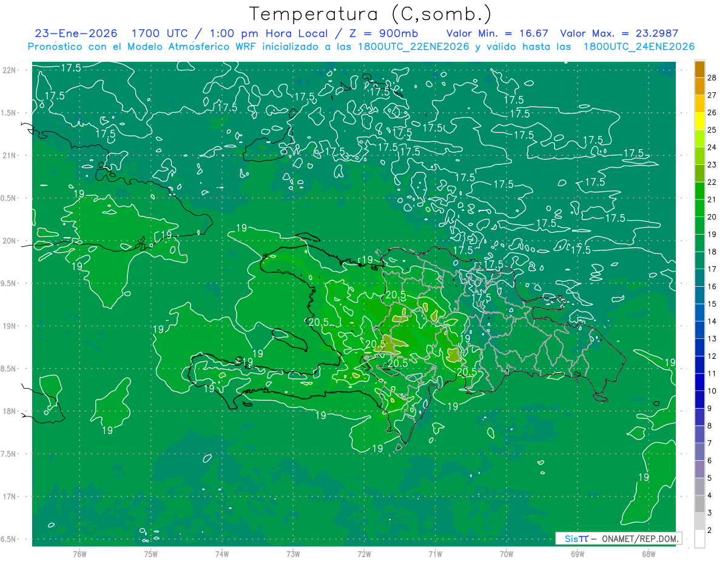
Task: Click the '21N' latitude axis label
Action: pos(10,155)
